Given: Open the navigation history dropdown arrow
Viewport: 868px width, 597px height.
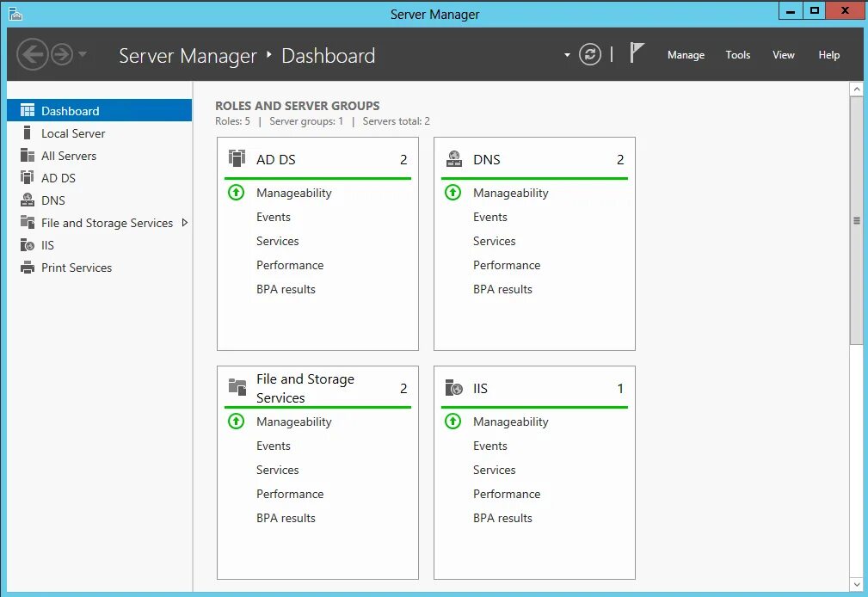Looking at the screenshot, I should (83, 54).
